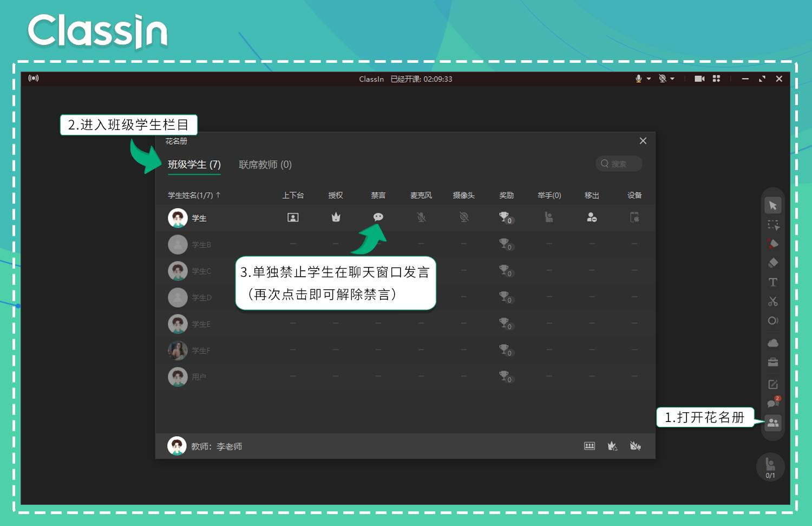Select the pointer cursor tool
Image resolution: width=812 pixels, height=526 pixels.
(772, 205)
